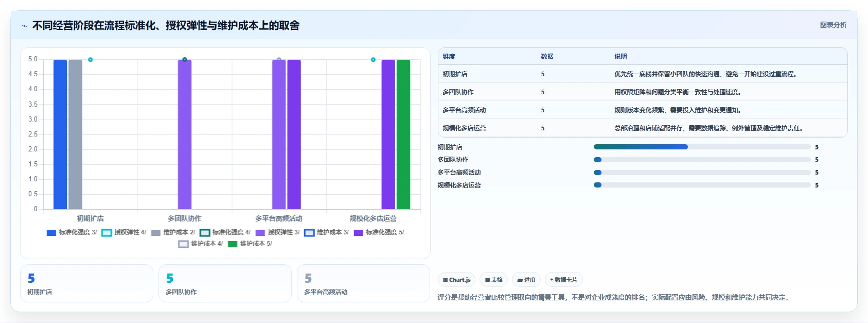Click the description starting 用权限矩阵和问题分类
Viewport: 868px width, 323px height.
pyautogui.click(x=678, y=92)
